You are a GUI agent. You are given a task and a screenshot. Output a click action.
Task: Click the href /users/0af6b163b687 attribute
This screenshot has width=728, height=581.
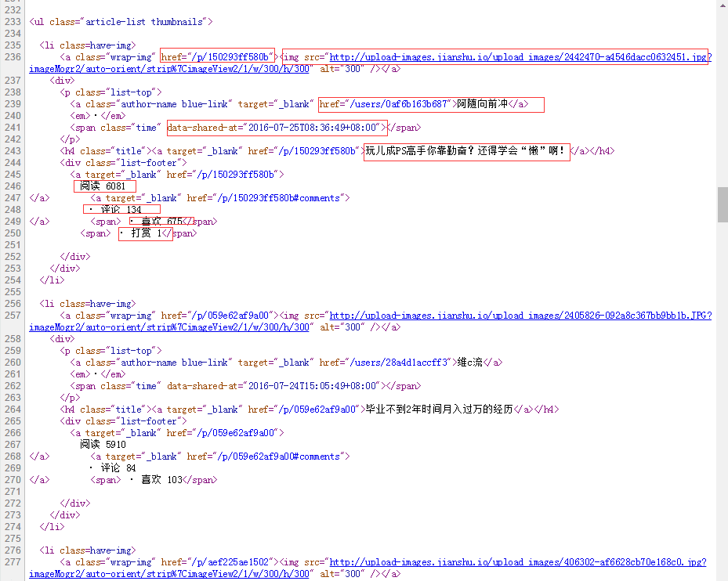386,104
